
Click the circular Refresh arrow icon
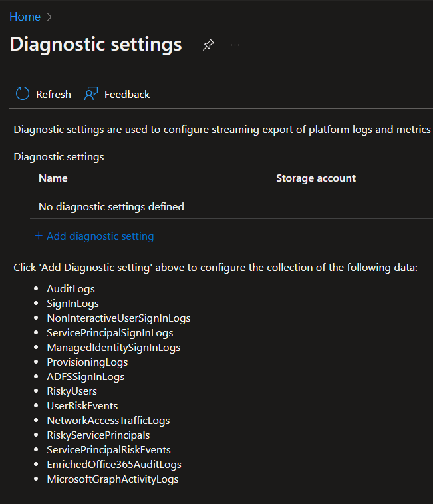(x=23, y=94)
